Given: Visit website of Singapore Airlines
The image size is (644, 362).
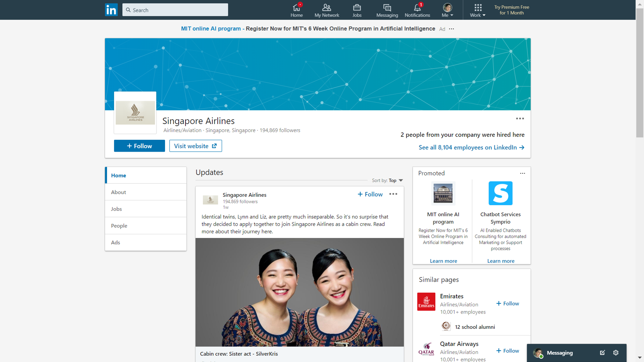Looking at the screenshot, I should point(196,146).
